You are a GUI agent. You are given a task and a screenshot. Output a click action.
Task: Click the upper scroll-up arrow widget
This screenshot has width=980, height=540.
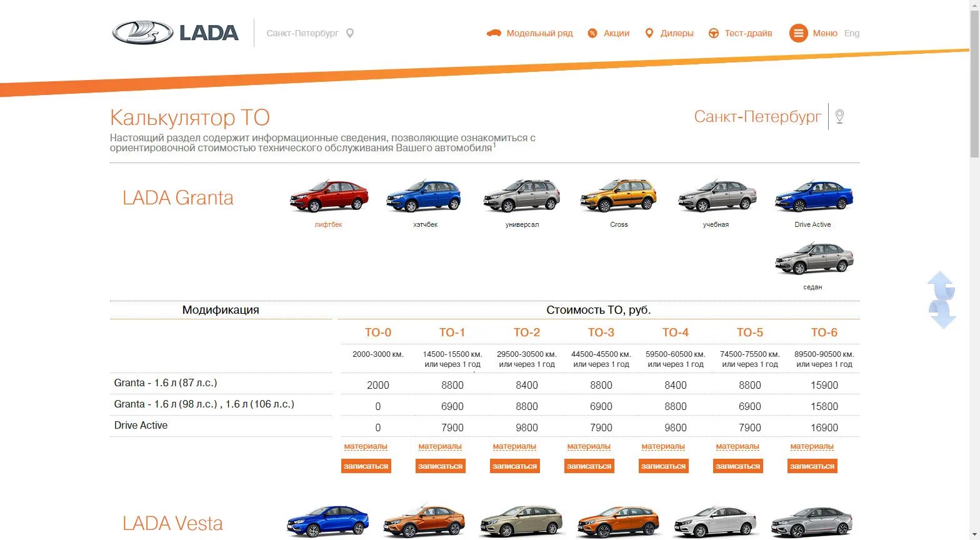941,286
